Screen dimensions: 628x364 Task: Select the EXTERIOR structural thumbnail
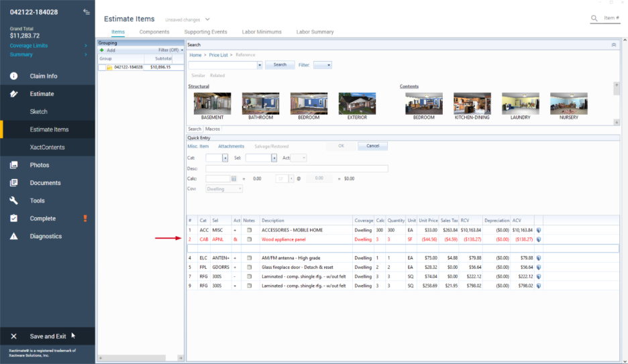click(x=357, y=104)
